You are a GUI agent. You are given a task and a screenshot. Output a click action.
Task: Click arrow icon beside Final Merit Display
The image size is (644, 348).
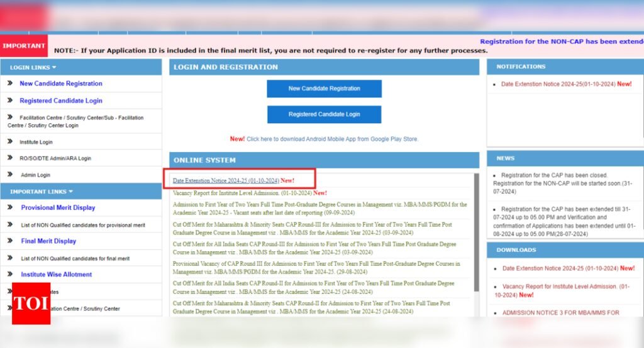(x=10, y=241)
